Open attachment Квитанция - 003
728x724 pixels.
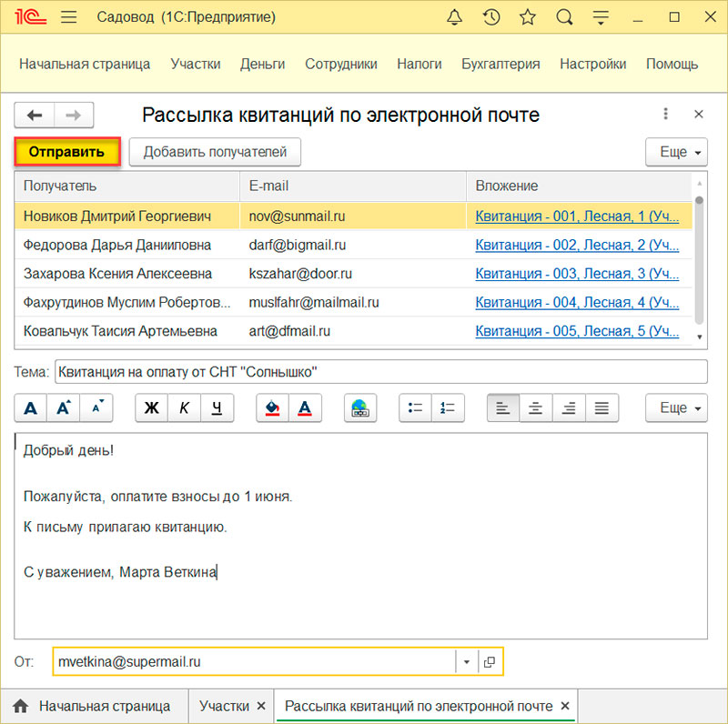(577, 274)
